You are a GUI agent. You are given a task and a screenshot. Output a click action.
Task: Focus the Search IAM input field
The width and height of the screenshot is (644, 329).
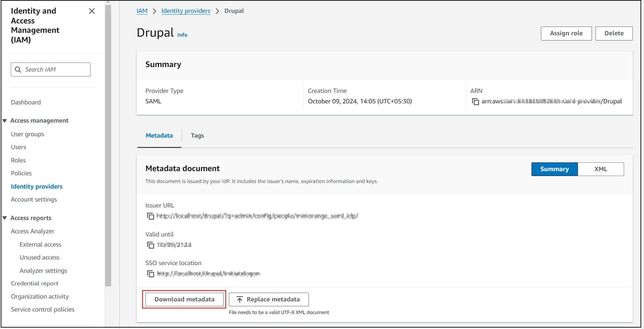coord(51,70)
